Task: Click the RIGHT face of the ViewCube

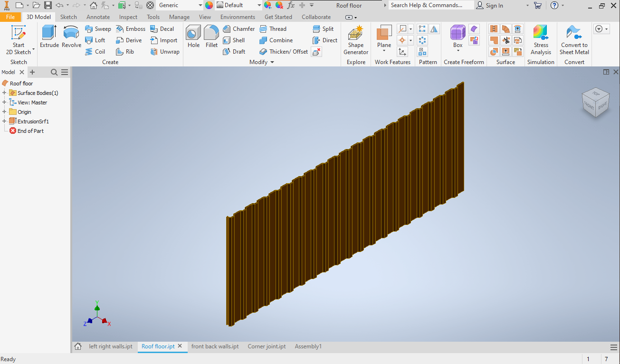Action: tap(602, 106)
